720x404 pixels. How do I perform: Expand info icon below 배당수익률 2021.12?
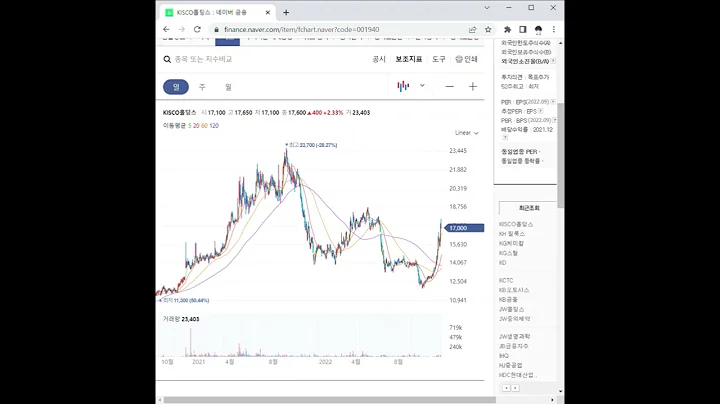(x=505, y=137)
